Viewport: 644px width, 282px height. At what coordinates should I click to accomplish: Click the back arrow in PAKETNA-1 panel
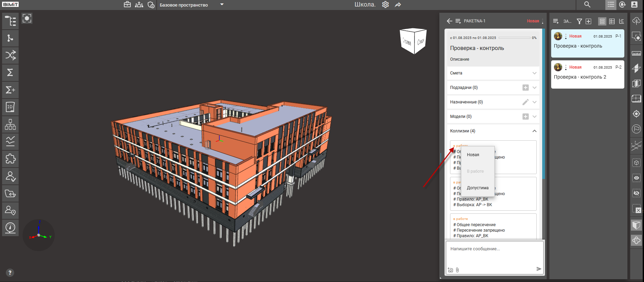[449, 21]
